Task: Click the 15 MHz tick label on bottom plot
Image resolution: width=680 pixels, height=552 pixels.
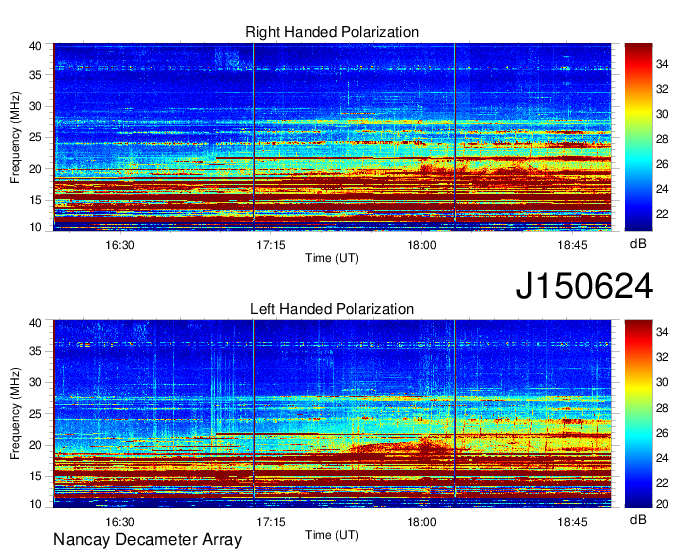Action: (x=35, y=477)
